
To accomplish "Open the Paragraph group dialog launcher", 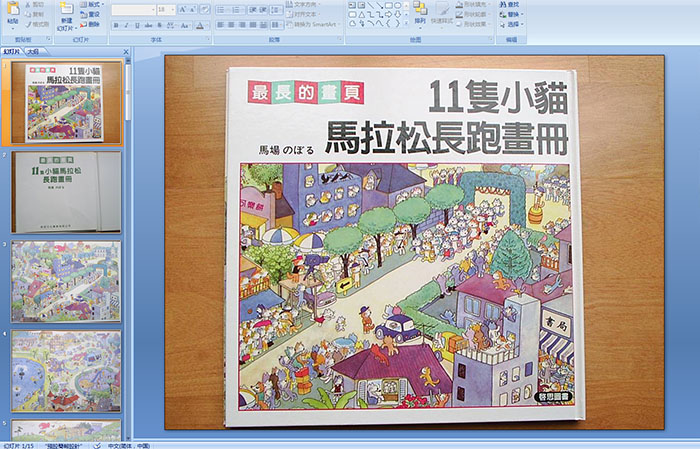I will click(x=340, y=40).
